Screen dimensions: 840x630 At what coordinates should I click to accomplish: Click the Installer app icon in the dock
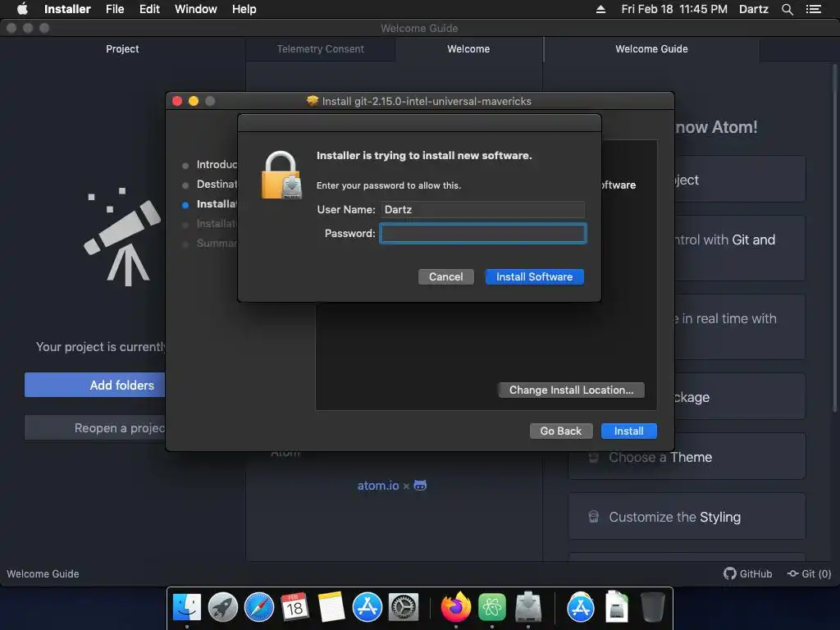click(x=528, y=607)
